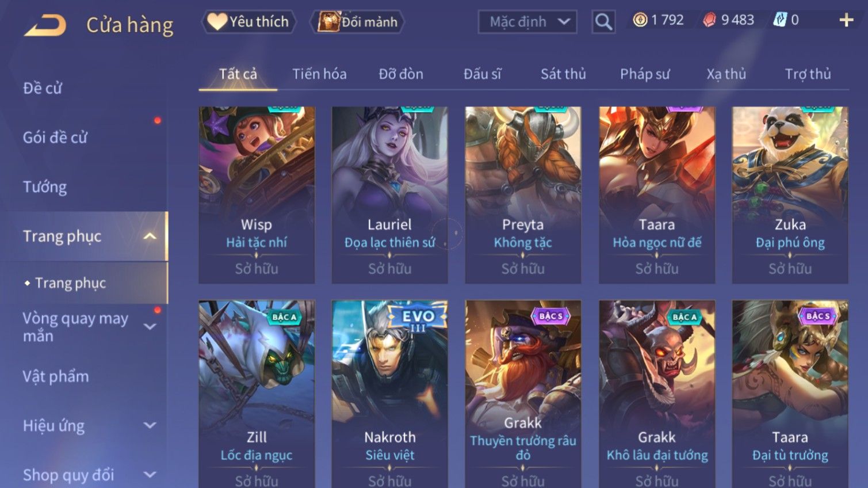Switch to the Pháp sư tab

pos(645,74)
